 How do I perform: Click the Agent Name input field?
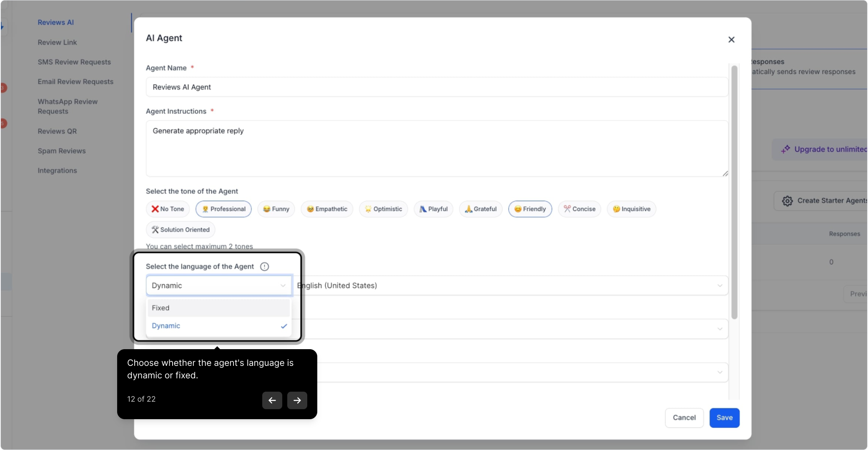coord(437,87)
